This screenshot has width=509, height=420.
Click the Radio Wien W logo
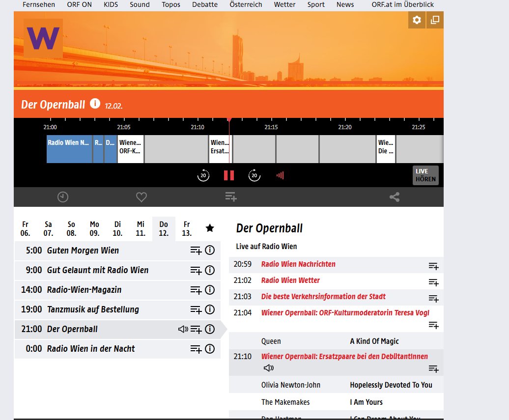tap(43, 38)
